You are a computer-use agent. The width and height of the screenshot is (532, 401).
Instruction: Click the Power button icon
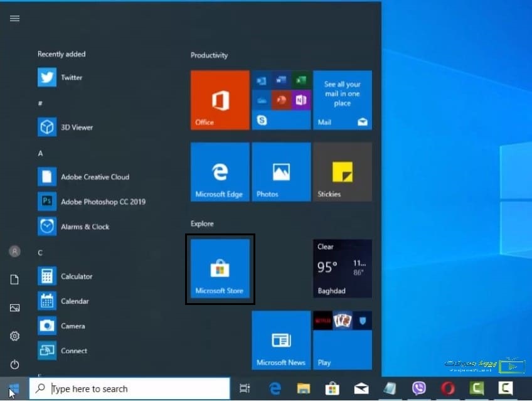pyautogui.click(x=14, y=365)
